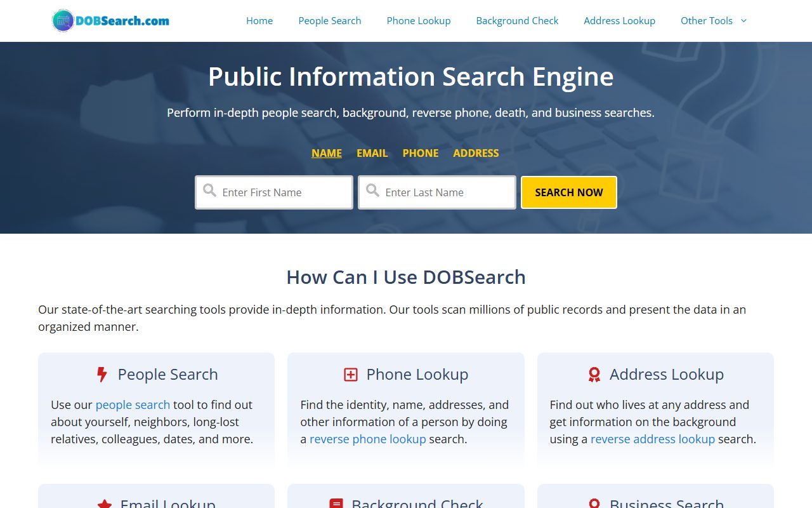Click the magnifier in First Name field
812x508 pixels.
pos(209,190)
